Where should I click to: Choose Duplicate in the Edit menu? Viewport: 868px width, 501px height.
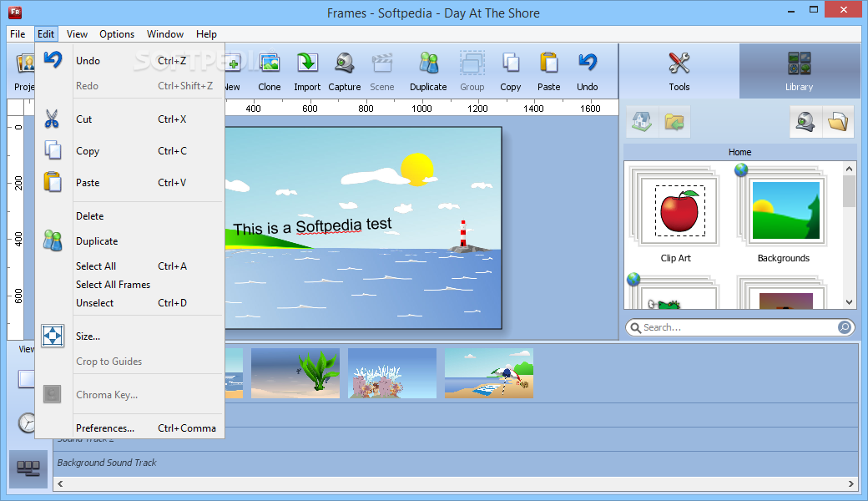coord(130,241)
